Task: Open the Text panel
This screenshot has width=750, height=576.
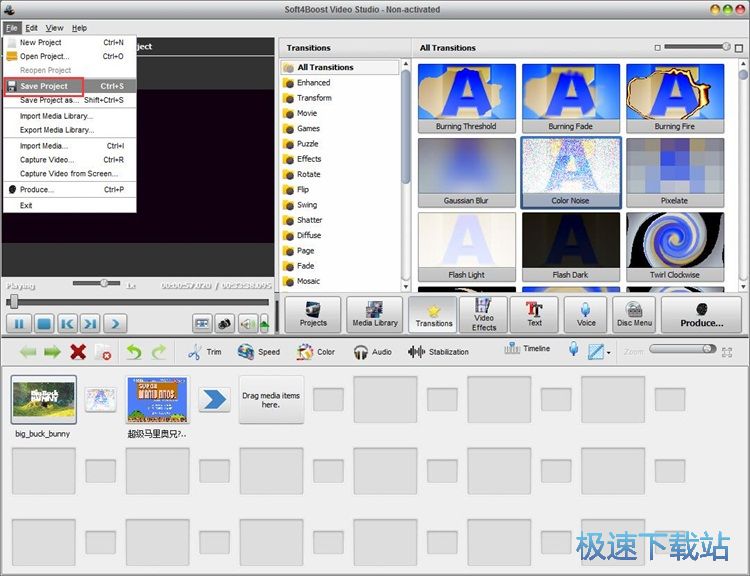Action: click(x=534, y=314)
